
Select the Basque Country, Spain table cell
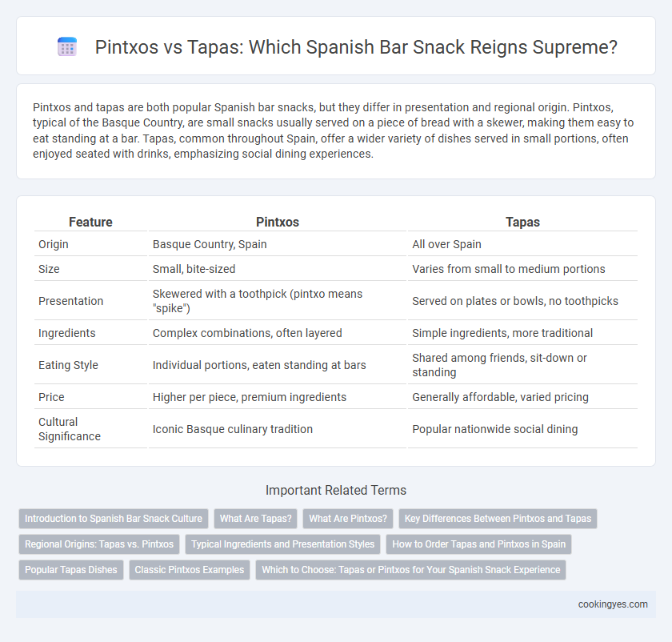210,244
